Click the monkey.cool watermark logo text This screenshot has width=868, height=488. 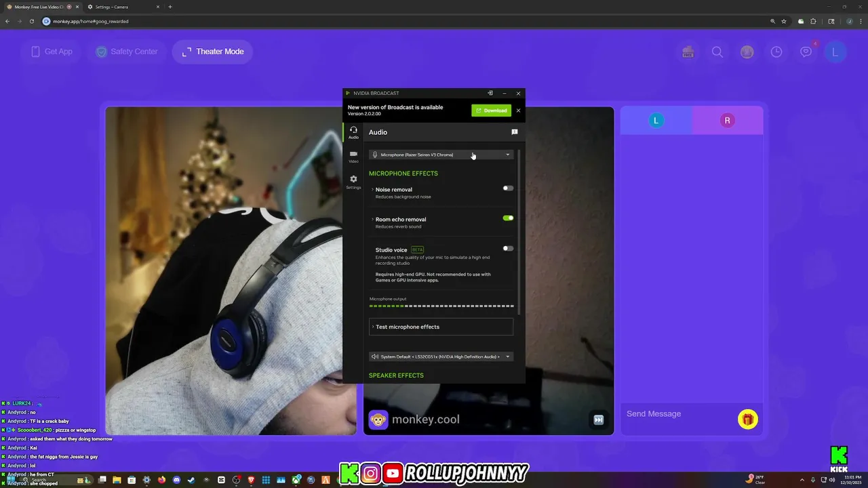(x=426, y=420)
